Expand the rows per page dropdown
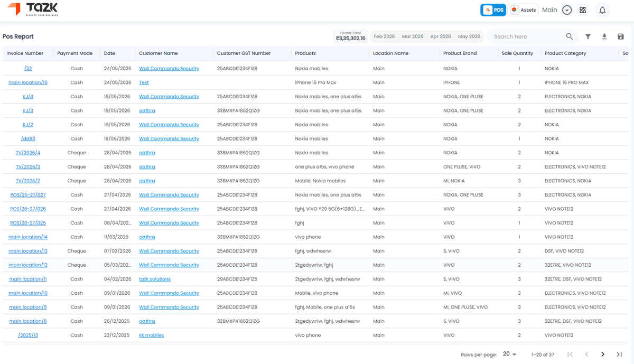 [x=510, y=354]
